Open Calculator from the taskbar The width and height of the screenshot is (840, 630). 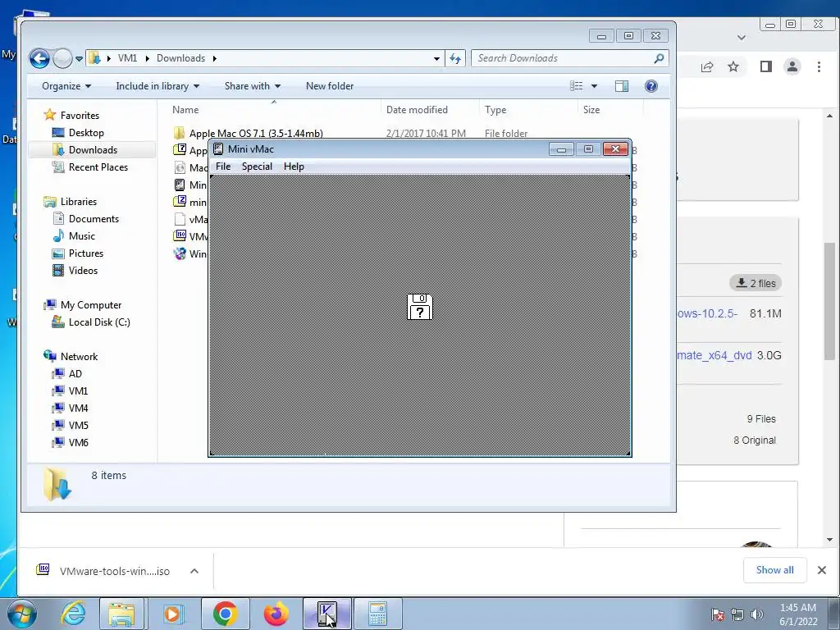(x=377, y=614)
